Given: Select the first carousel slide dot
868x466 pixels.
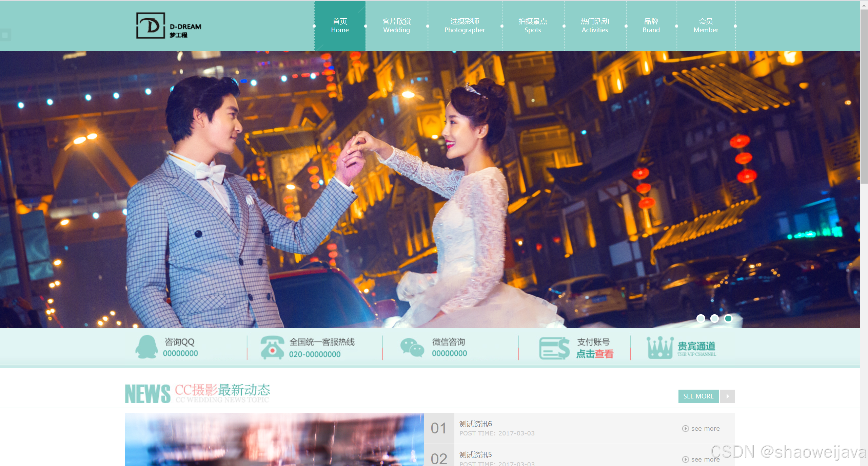Looking at the screenshot, I should [x=701, y=318].
